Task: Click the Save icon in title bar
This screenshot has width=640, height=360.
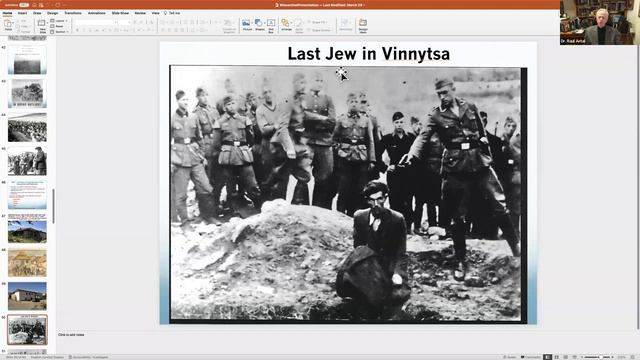Action: tap(34, 5)
